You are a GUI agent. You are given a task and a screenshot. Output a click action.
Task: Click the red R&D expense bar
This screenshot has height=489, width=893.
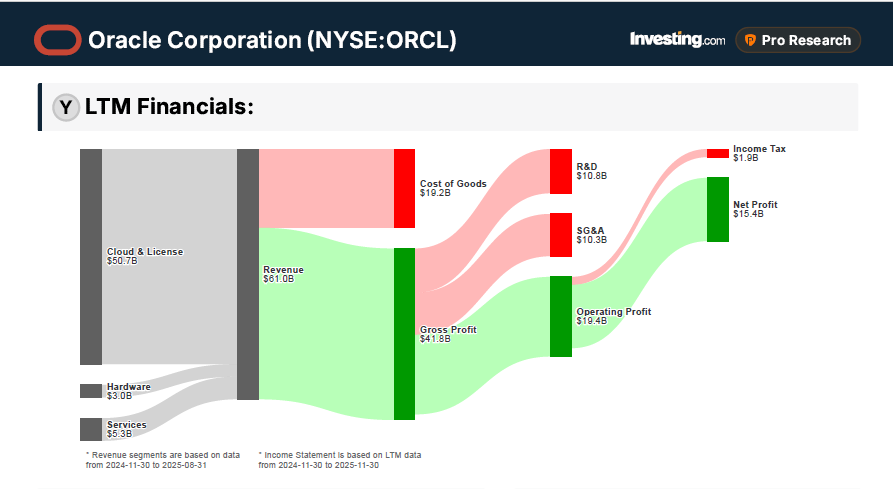tap(561, 171)
